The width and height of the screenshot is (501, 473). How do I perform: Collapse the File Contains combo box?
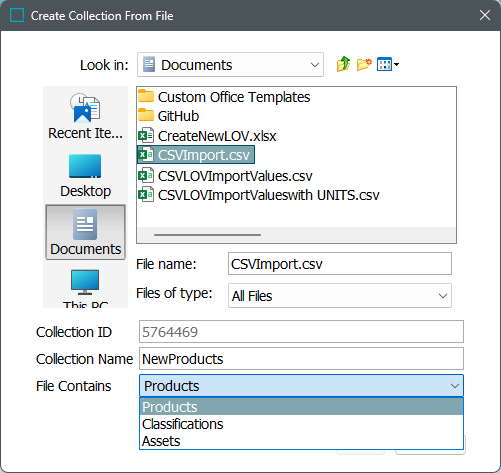click(x=301, y=386)
